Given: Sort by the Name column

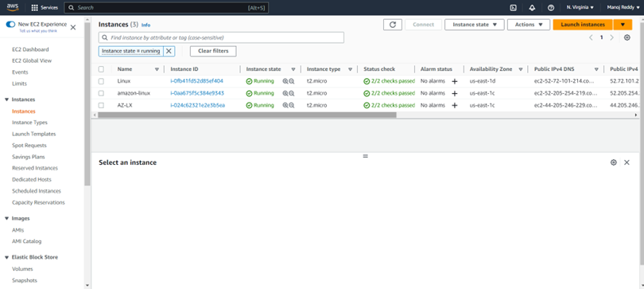Looking at the screenshot, I should (157, 69).
